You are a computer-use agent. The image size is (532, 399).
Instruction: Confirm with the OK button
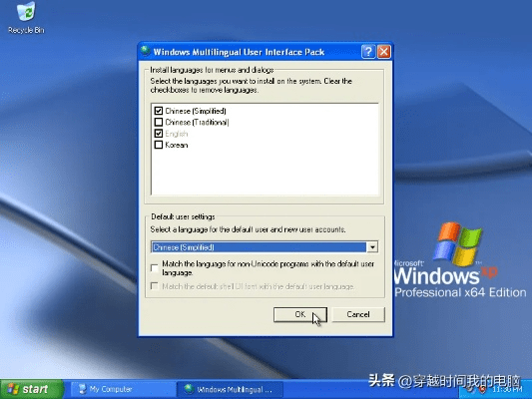click(x=300, y=314)
